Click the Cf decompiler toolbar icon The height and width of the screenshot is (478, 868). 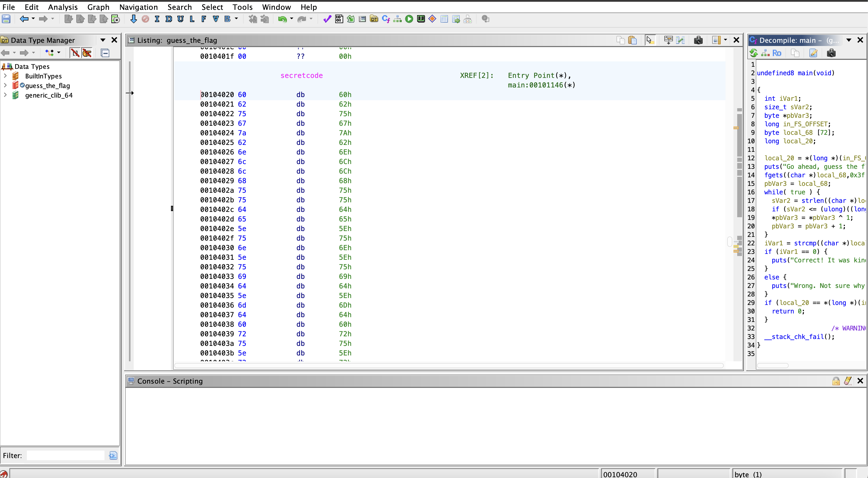(x=386, y=19)
